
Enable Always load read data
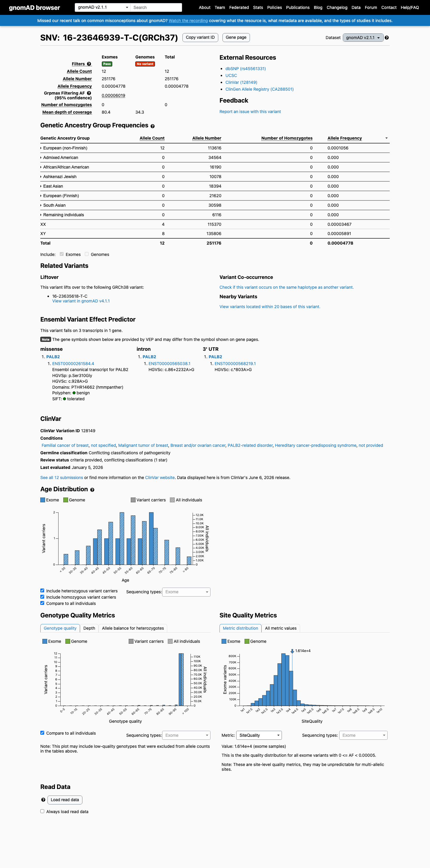point(42,811)
